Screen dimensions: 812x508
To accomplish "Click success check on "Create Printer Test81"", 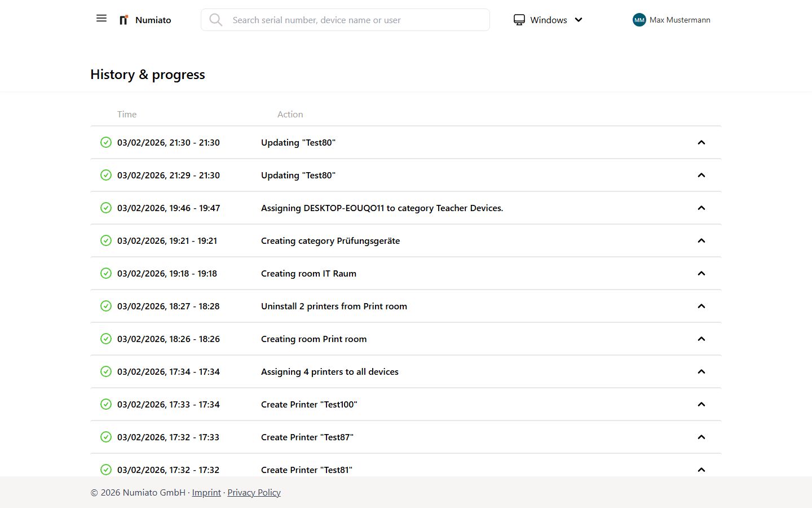I will 106,469.
